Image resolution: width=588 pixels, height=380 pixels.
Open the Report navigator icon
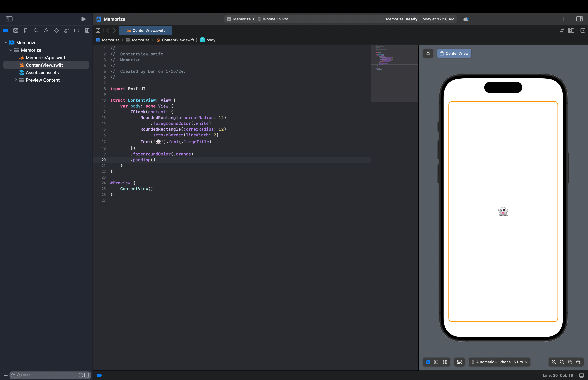pyautogui.click(x=87, y=31)
